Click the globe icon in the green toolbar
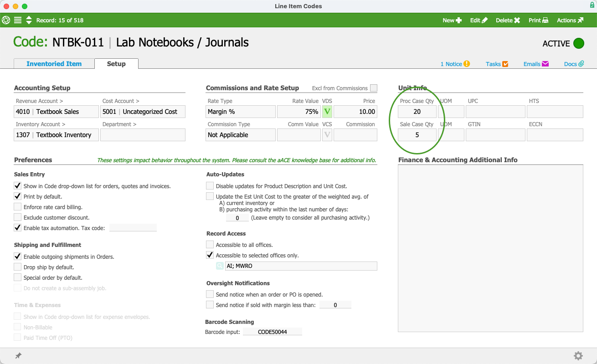This screenshot has width=597, height=364. (6, 20)
